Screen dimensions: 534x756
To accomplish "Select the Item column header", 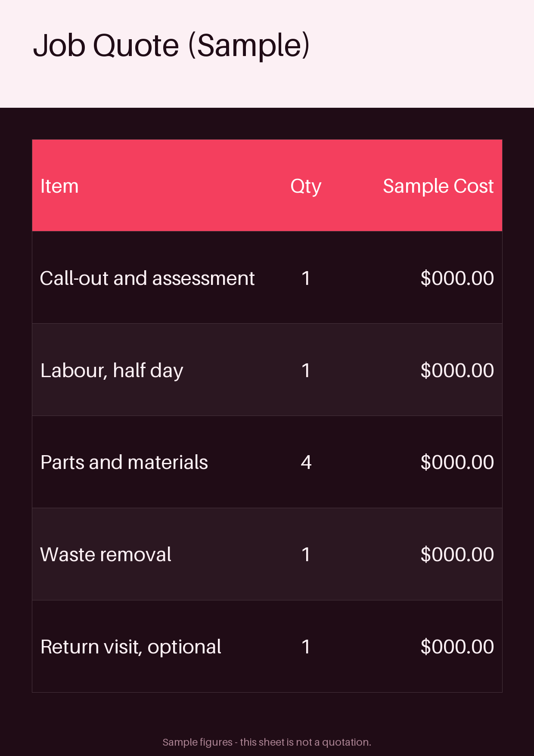I will coord(59,186).
